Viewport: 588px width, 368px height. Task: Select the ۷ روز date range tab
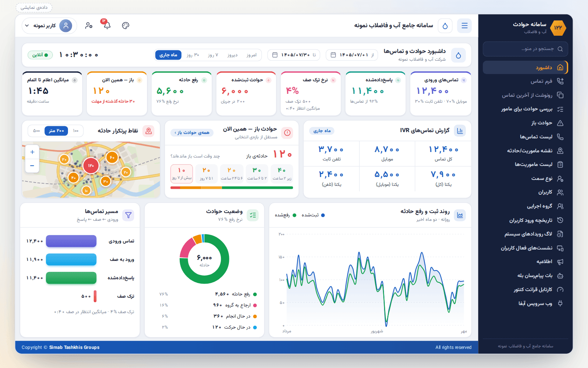[x=213, y=55]
